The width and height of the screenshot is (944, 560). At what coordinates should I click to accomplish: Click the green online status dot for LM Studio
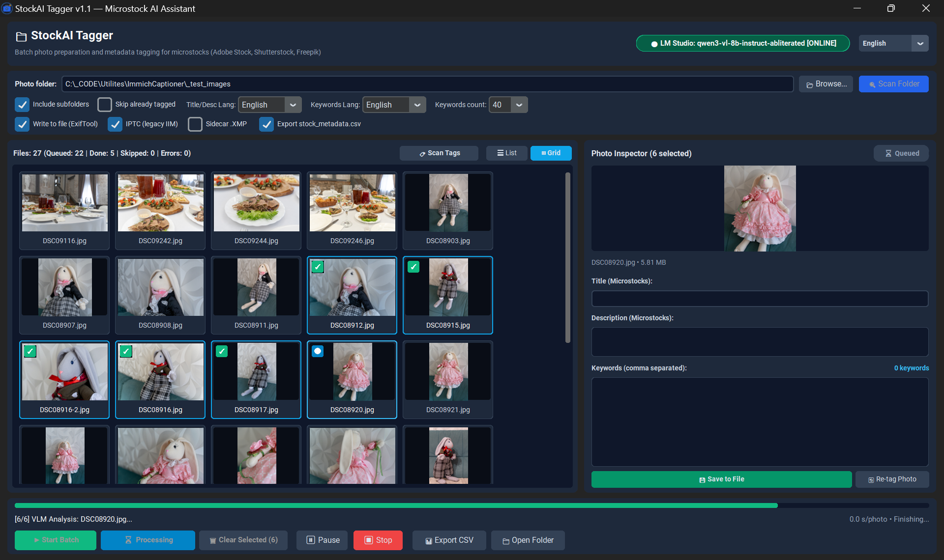click(654, 44)
